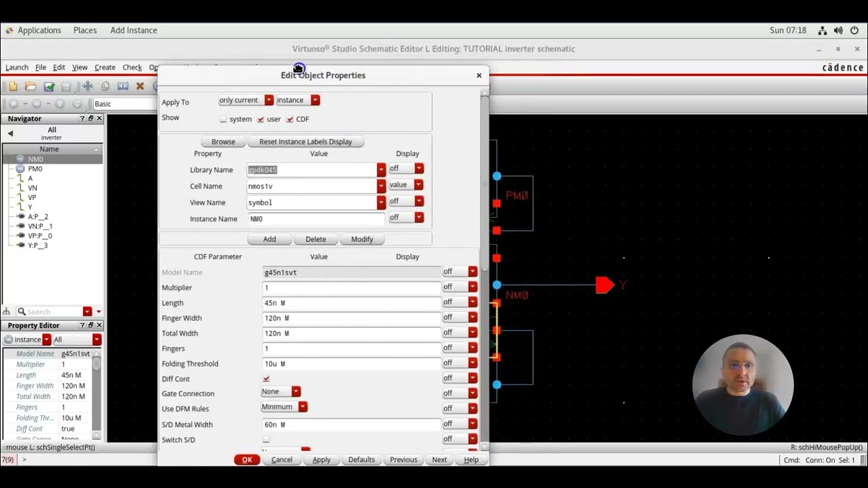Click the Navigator back arrow icon

tap(10, 134)
